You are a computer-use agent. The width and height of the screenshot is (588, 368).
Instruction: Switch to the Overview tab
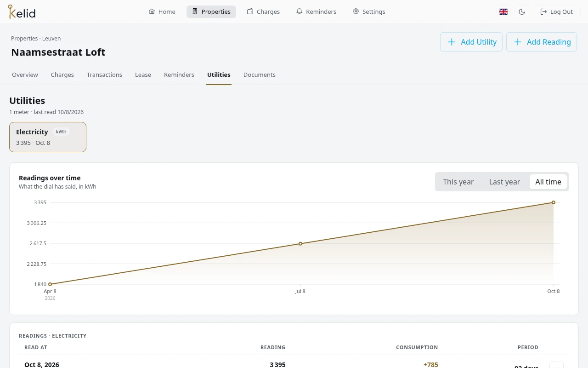(25, 75)
